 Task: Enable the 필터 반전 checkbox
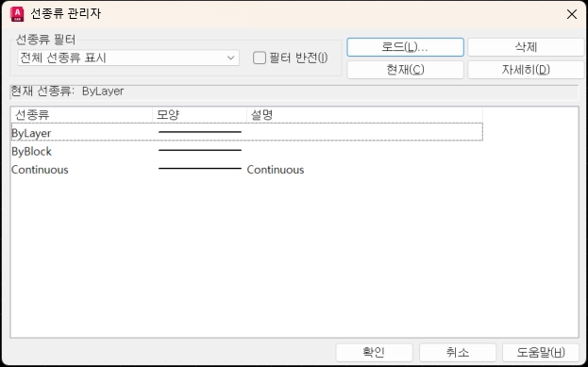coord(260,58)
